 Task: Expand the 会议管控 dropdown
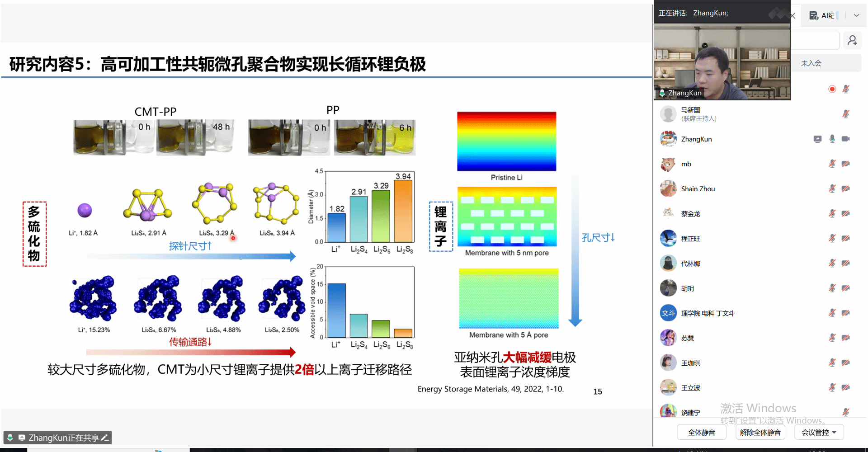coord(819,433)
